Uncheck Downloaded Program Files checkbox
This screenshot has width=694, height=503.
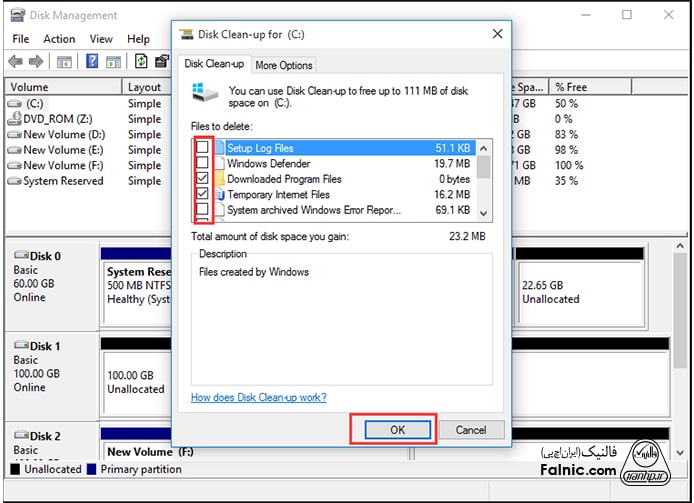click(x=203, y=179)
